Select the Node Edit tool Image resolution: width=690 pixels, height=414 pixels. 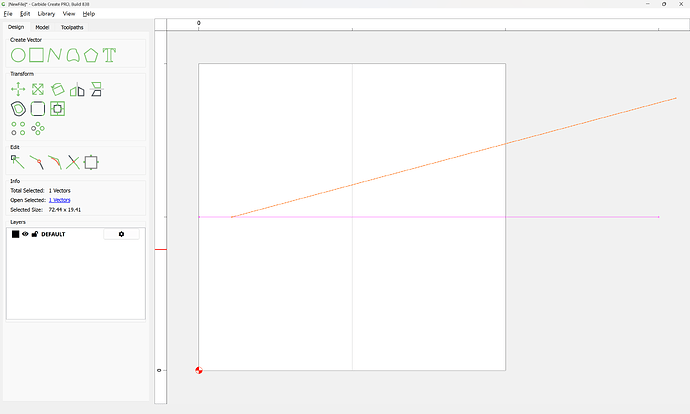[18, 162]
